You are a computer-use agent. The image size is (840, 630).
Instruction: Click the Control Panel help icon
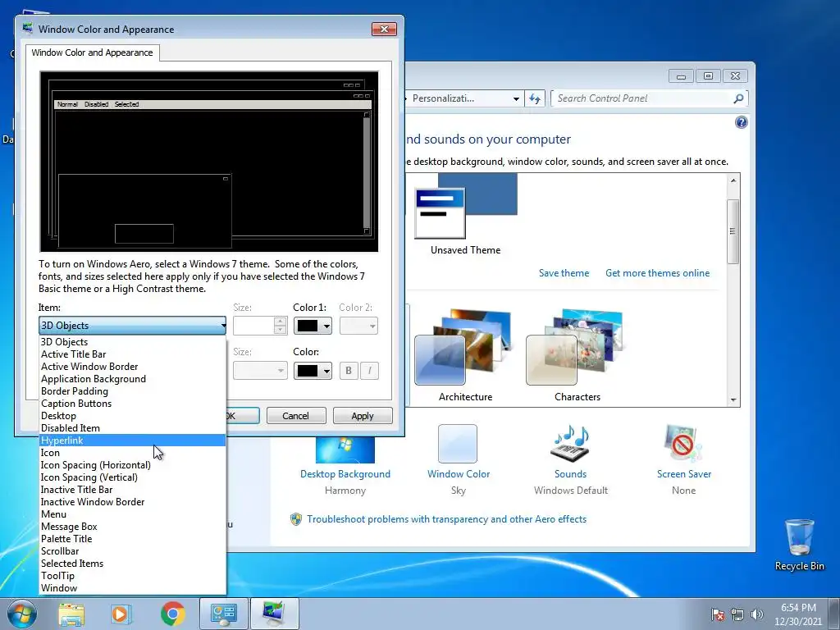pos(741,123)
